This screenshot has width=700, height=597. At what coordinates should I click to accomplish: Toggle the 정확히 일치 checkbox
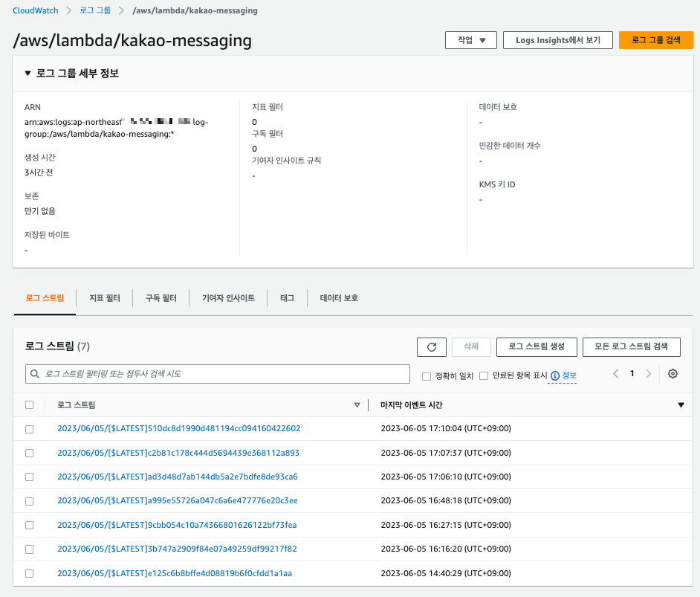[x=427, y=376]
